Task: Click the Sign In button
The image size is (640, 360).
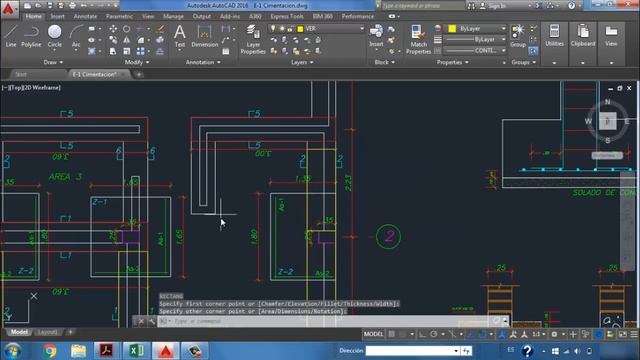Action: pyautogui.click(x=496, y=6)
